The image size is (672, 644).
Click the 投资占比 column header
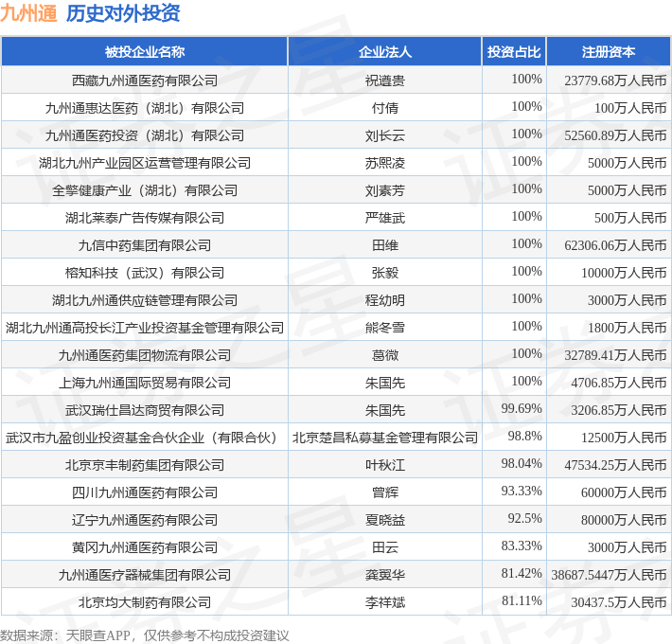(x=514, y=52)
